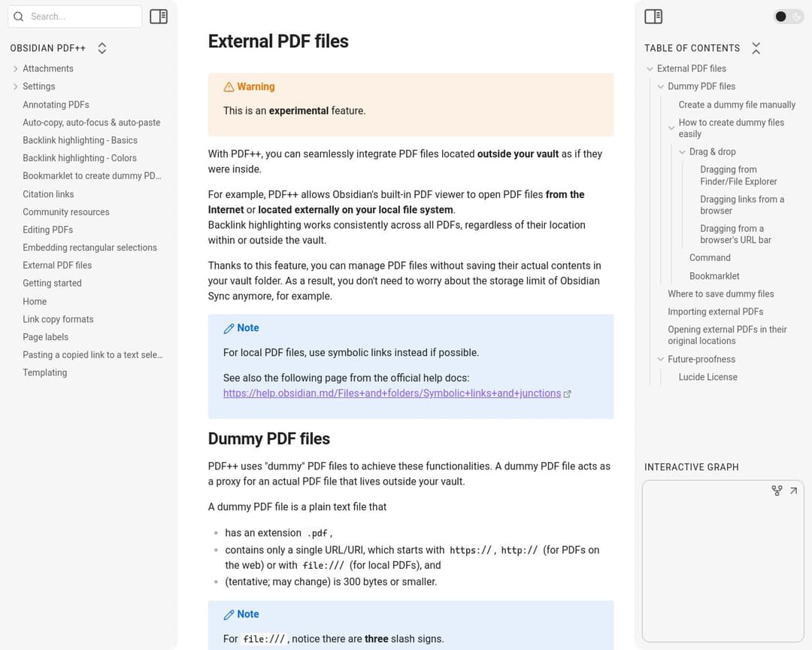The height and width of the screenshot is (650, 812).
Task: Toggle dark mode theme switch
Action: (788, 17)
